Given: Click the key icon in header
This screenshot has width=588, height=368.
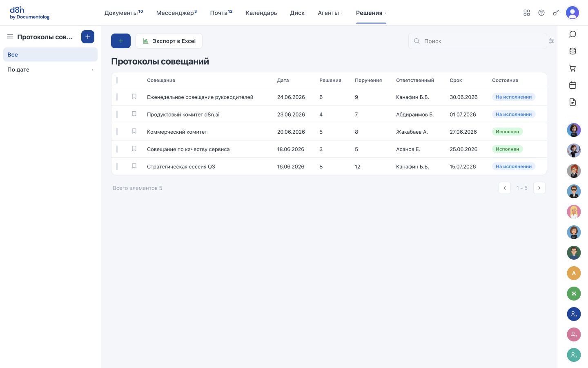Looking at the screenshot, I should (x=556, y=13).
